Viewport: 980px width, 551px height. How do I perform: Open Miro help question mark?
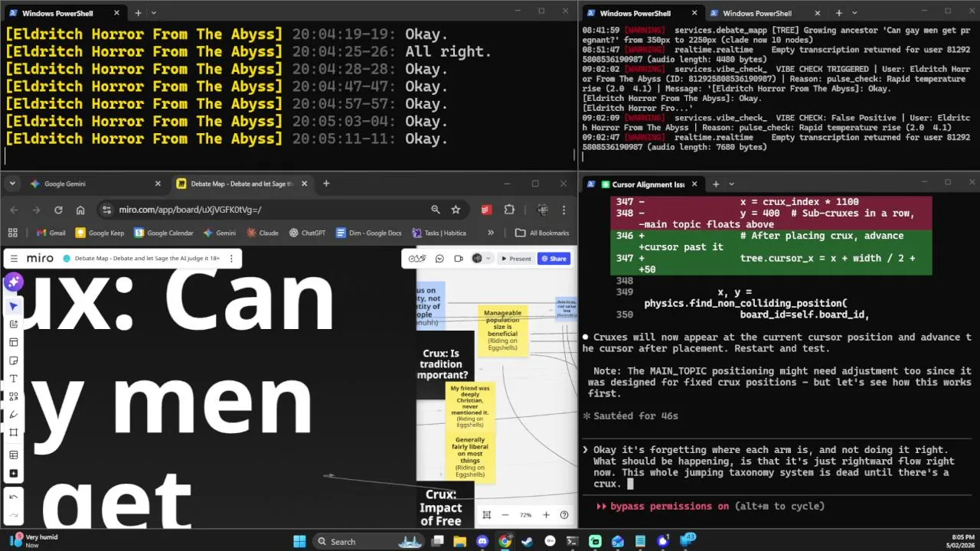click(x=564, y=515)
